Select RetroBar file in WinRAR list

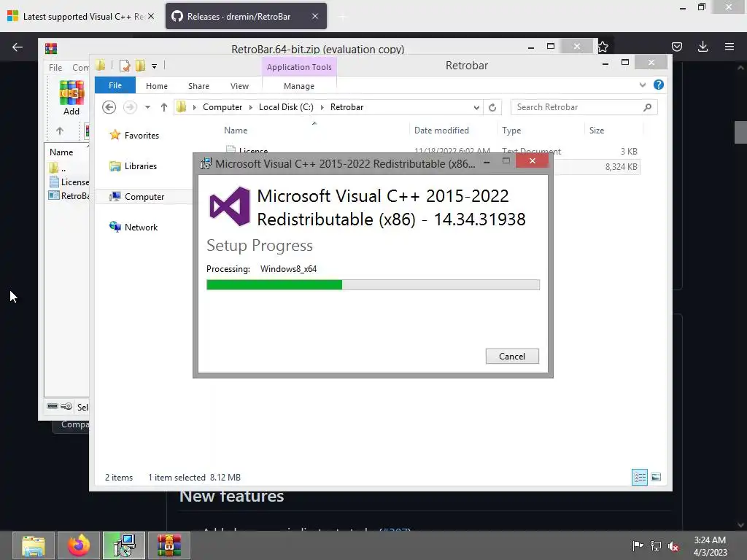(69, 195)
